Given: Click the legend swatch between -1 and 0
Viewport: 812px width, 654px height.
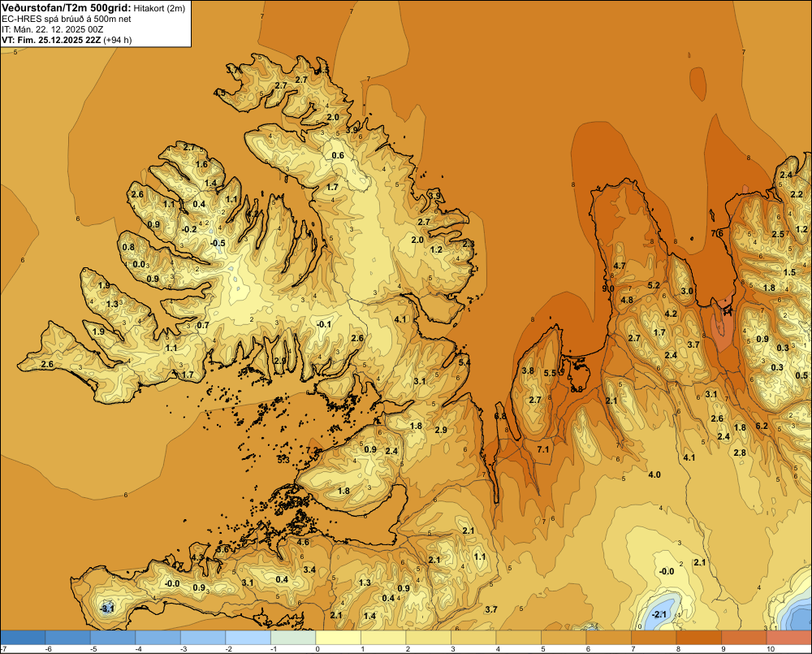Looking at the screenshot, I should click(x=293, y=638).
